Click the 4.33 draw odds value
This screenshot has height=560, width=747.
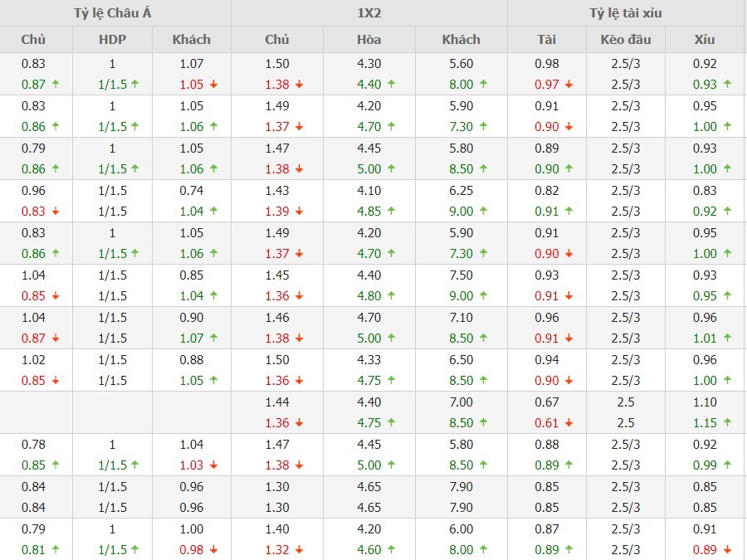pyautogui.click(x=369, y=359)
